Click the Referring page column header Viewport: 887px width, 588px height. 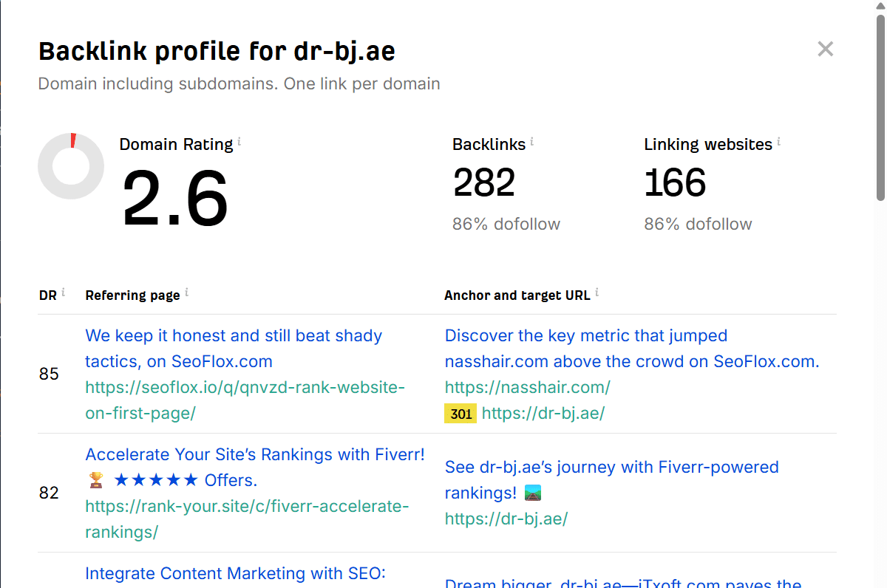click(x=132, y=295)
